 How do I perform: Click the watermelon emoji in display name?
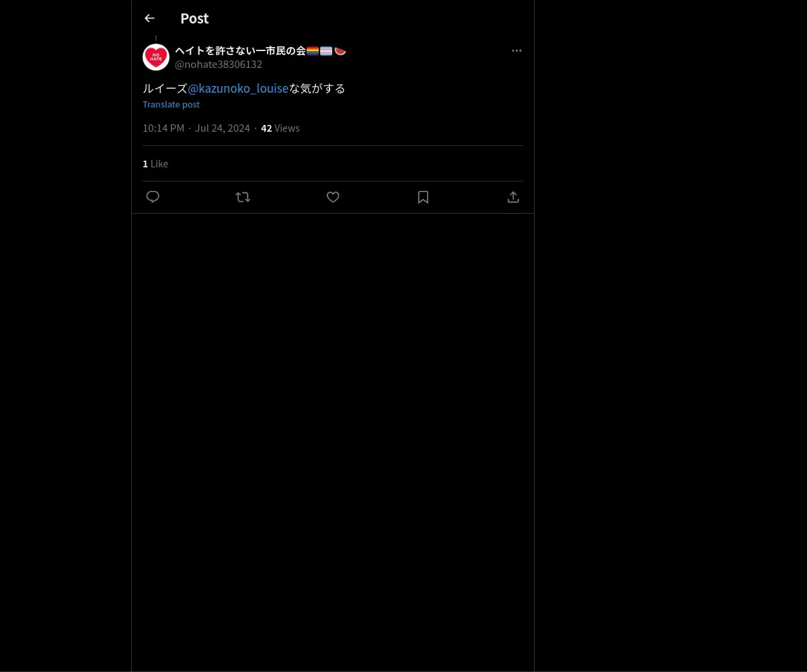(340, 50)
